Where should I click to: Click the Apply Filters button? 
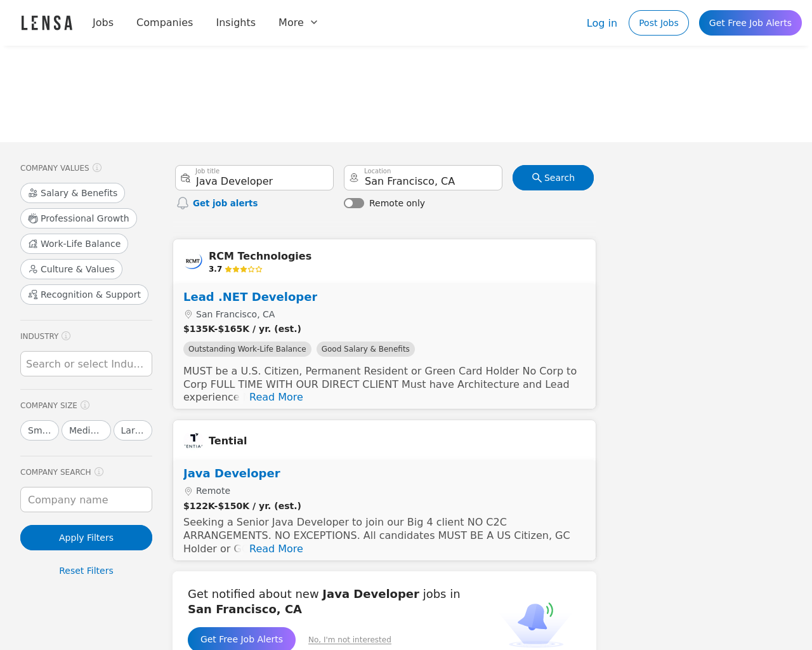tap(86, 538)
